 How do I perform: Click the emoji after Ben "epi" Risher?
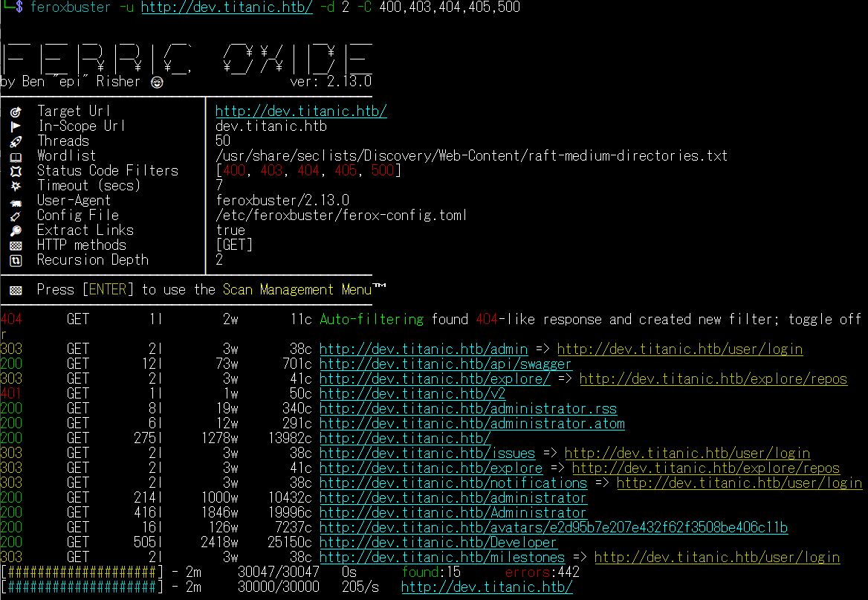pyautogui.click(x=156, y=82)
